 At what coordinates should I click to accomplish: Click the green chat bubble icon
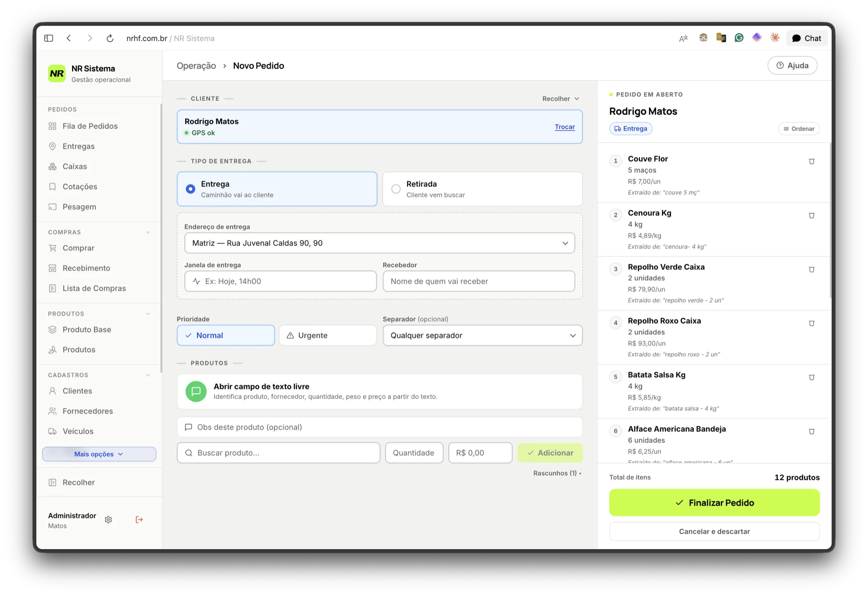(196, 391)
